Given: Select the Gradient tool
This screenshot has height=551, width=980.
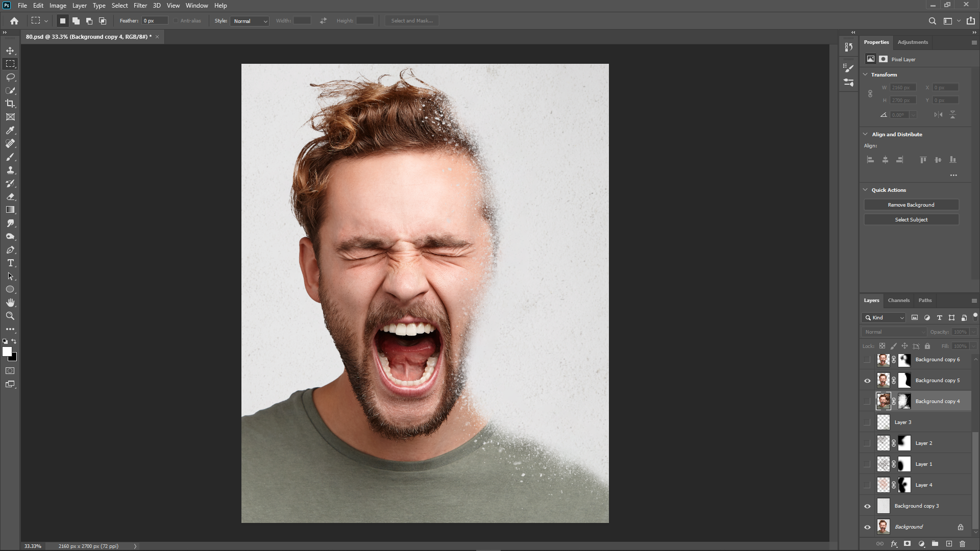Looking at the screenshot, I should click(x=10, y=210).
